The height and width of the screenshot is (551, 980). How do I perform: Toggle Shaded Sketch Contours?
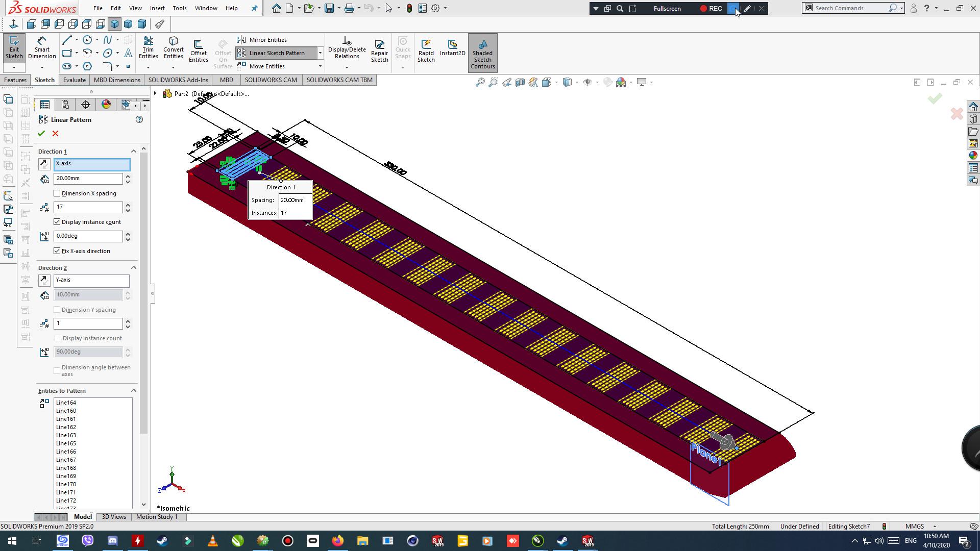click(x=482, y=52)
